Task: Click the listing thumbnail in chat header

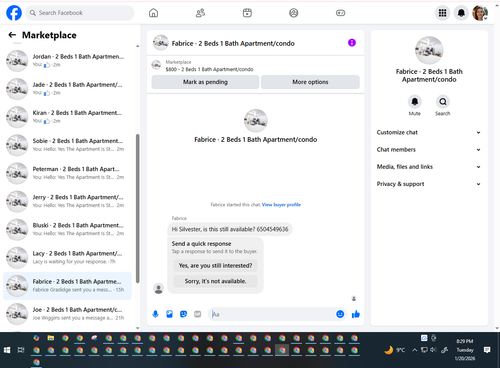Action: pos(160,43)
